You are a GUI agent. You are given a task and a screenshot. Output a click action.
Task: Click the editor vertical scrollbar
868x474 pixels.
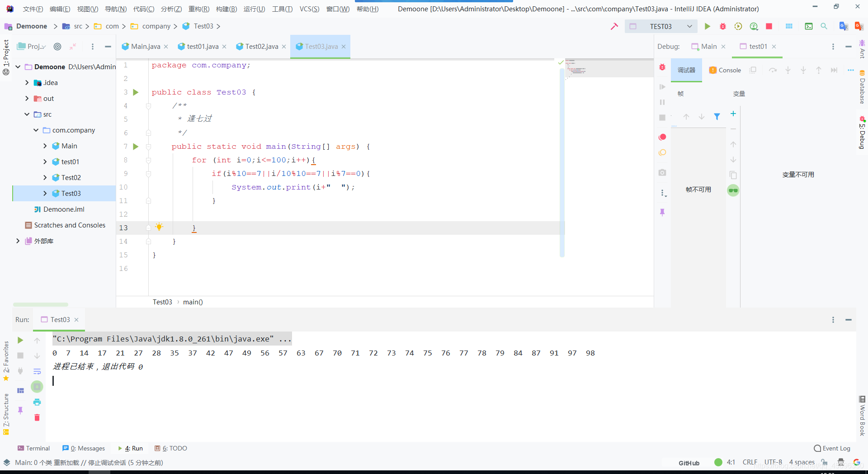[562, 163]
